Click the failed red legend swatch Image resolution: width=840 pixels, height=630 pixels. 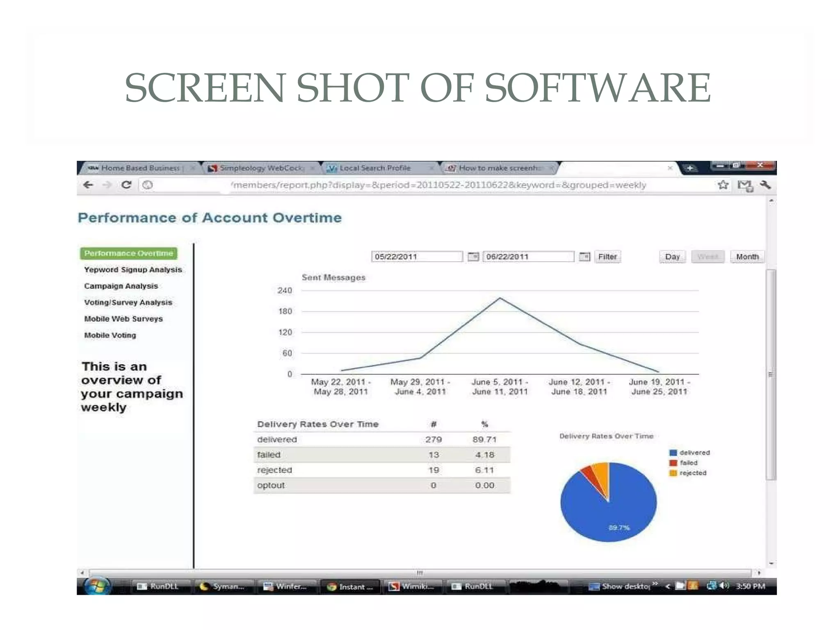673,463
